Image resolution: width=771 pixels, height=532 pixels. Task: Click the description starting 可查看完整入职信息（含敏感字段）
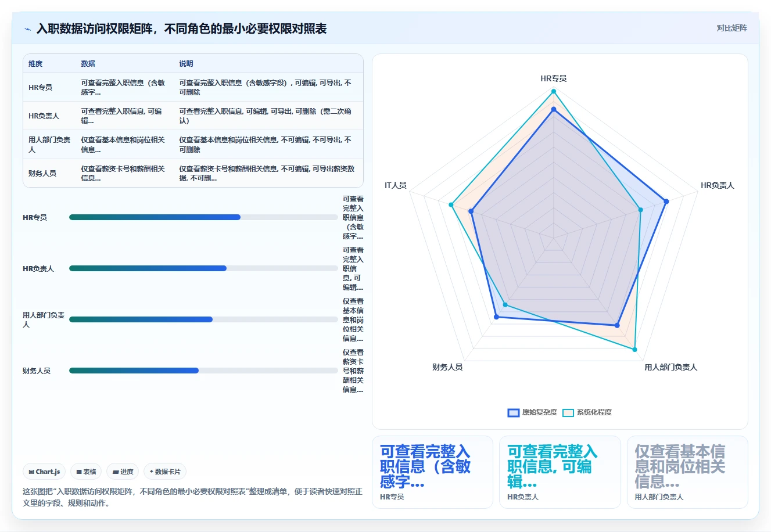(266, 88)
